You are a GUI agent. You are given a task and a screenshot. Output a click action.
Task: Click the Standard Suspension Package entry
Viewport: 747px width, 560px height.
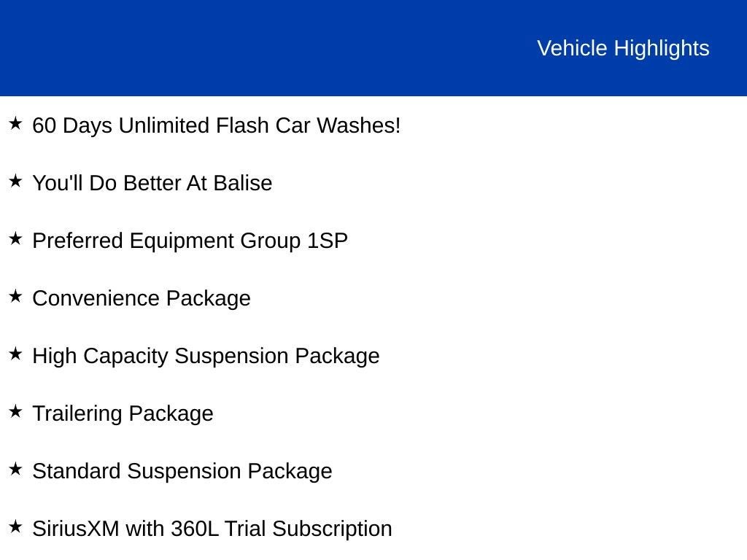coord(182,471)
